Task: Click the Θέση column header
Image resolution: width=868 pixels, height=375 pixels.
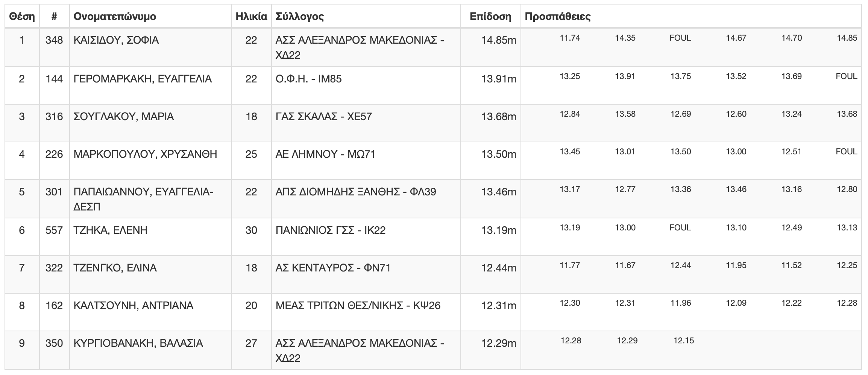Action: pyautogui.click(x=22, y=17)
